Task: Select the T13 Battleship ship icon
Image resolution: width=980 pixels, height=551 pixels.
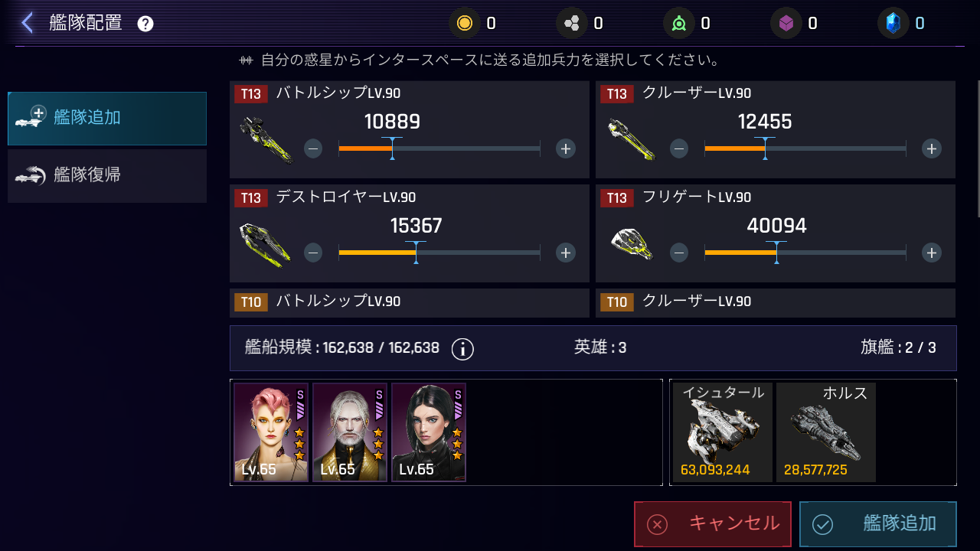Action: click(266, 139)
